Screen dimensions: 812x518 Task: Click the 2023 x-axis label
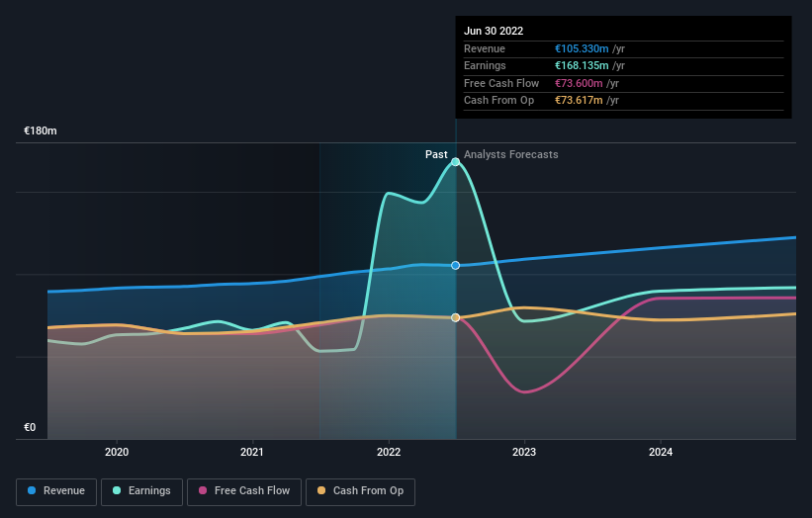(x=524, y=452)
